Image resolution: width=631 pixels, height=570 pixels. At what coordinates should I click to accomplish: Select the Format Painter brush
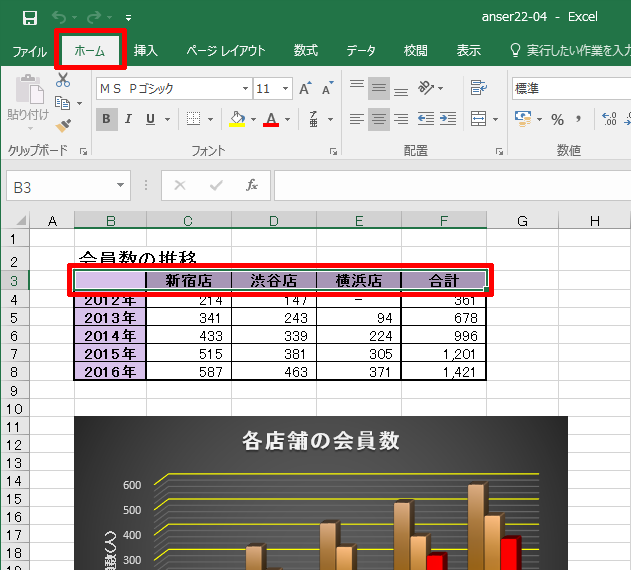tap(63, 126)
